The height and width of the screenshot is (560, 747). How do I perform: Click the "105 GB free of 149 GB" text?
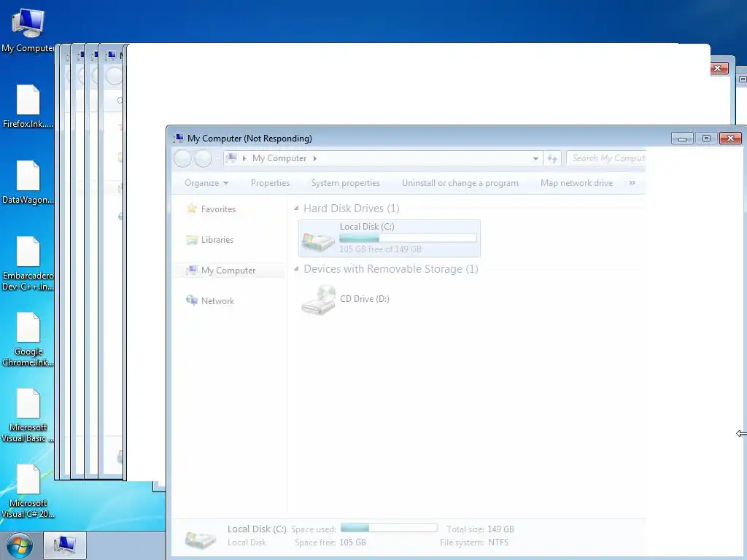coord(380,249)
